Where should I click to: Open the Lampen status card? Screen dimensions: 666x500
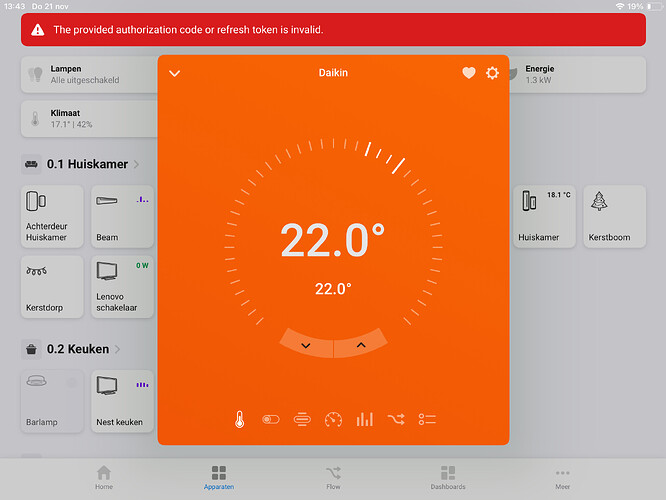[89, 74]
